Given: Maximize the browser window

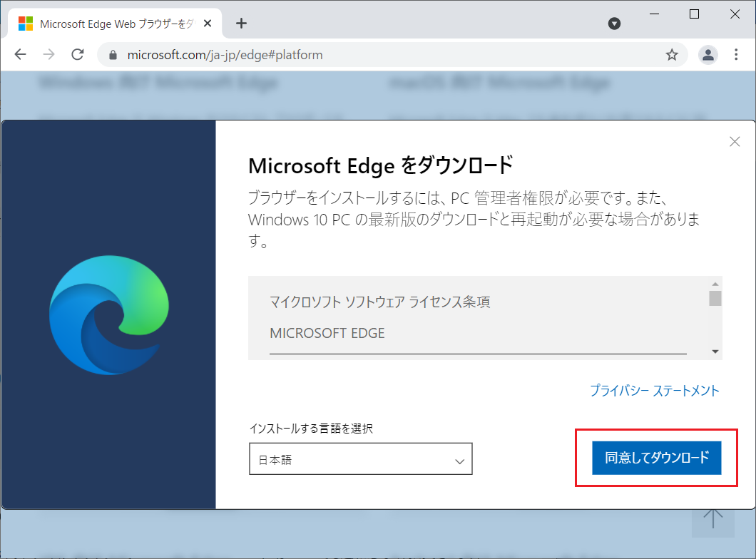Looking at the screenshot, I should (694, 14).
